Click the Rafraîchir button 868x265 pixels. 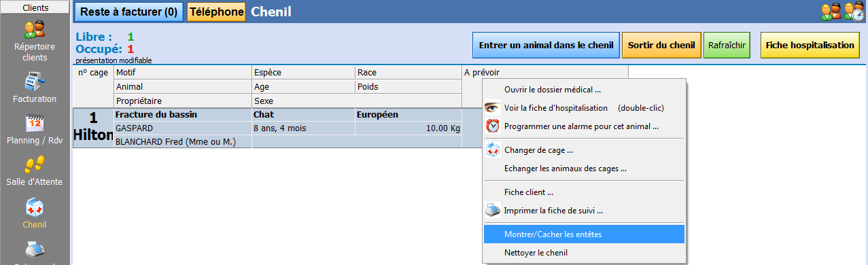tap(727, 45)
